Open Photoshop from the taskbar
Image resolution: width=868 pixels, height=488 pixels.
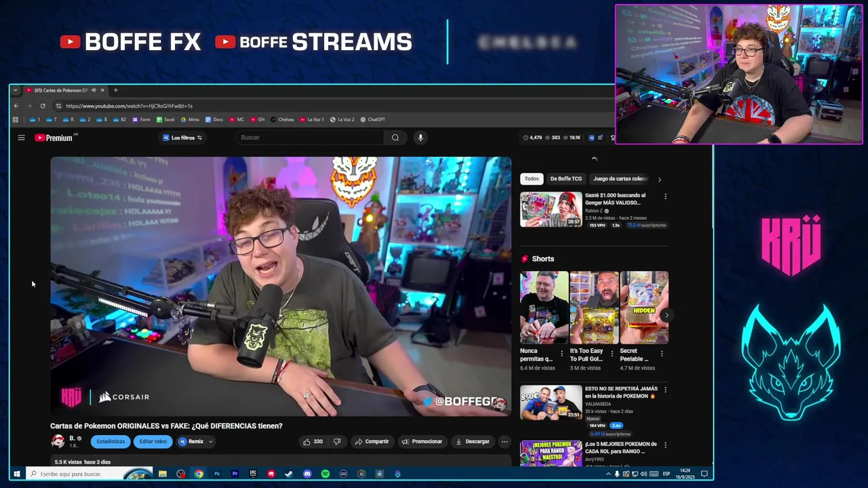[x=217, y=474]
